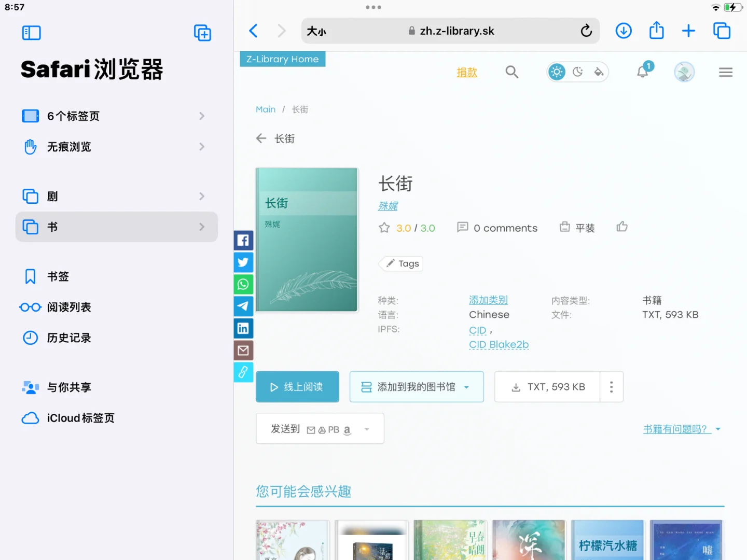Click the Safari downloads icon
Viewport: 747px width, 560px height.
click(624, 31)
